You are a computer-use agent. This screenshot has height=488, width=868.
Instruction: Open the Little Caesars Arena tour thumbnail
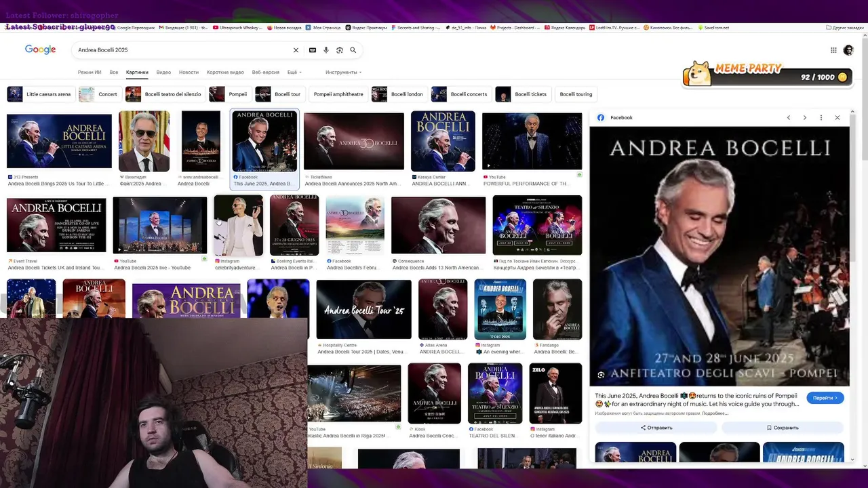59,141
